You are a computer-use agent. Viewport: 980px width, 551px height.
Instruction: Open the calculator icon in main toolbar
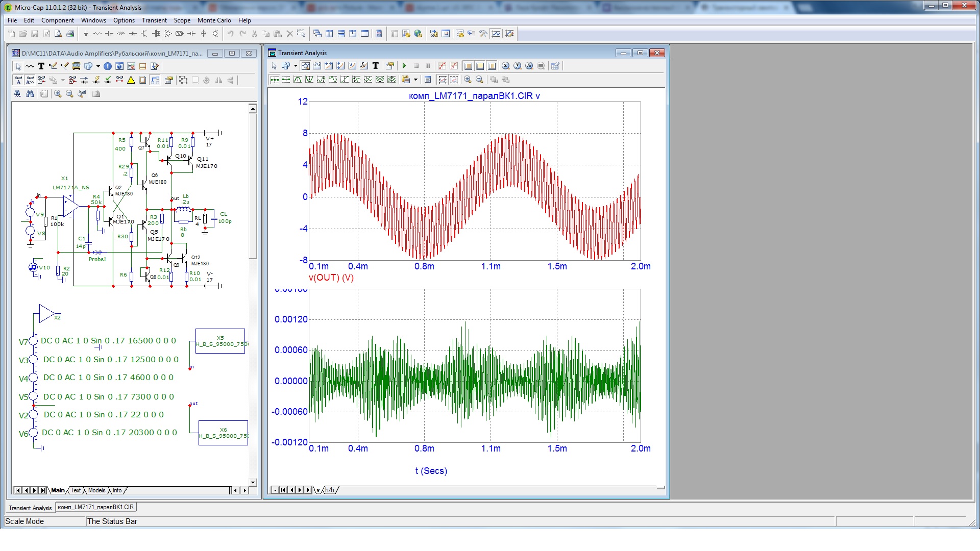click(x=379, y=34)
